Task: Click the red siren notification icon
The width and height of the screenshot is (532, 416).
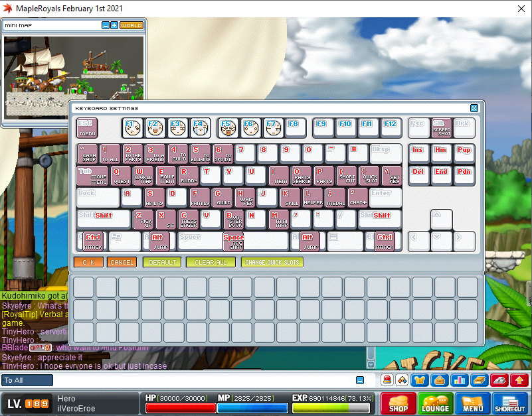Action: (387, 380)
